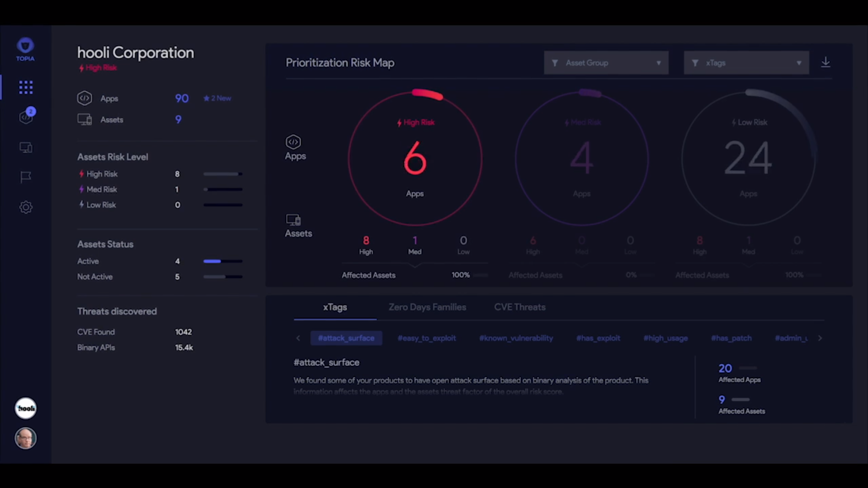This screenshot has height=488, width=868.
Task: Open the settings gear icon
Action: click(x=26, y=207)
